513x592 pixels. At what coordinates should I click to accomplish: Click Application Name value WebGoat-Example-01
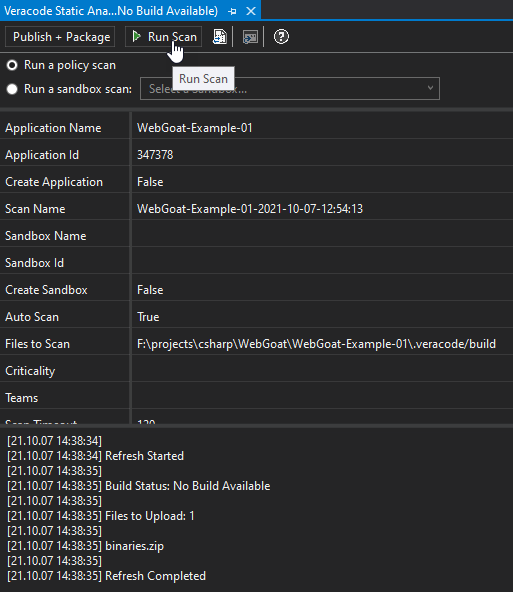pyautogui.click(x=194, y=128)
